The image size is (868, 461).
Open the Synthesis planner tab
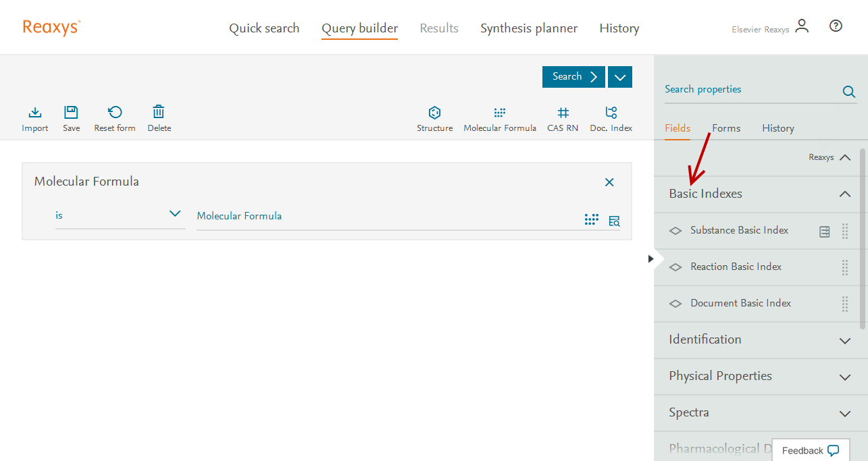point(529,28)
